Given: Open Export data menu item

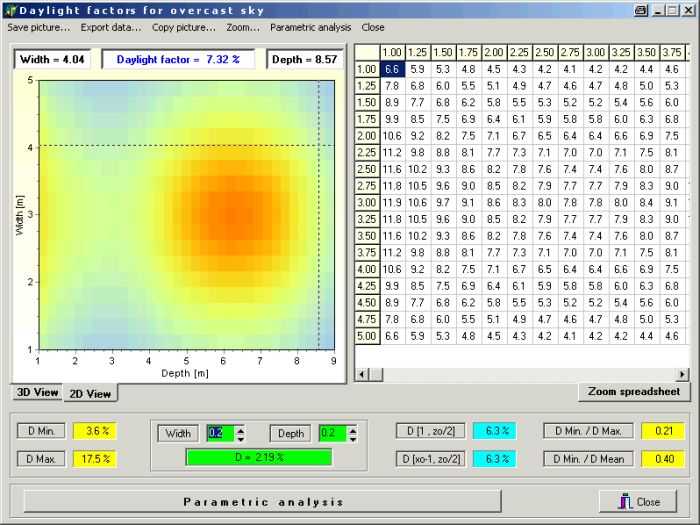Looking at the screenshot, I should click(111, 28).
